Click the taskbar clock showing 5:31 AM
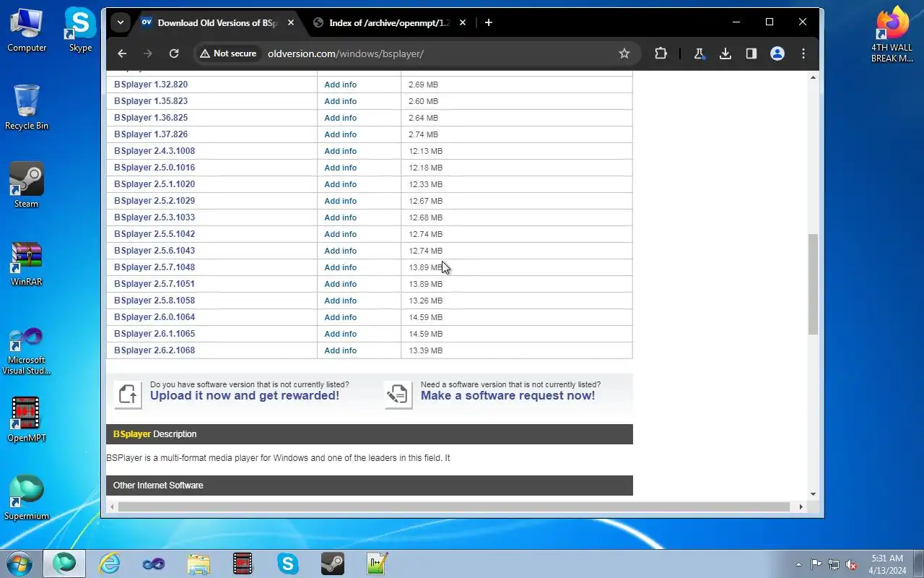 coord(887,564)
